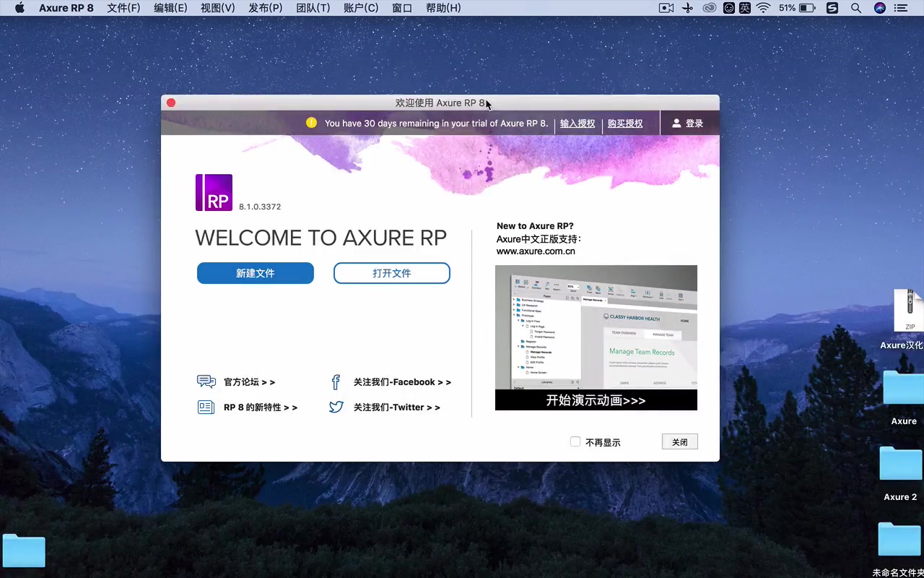Image resolution: width=924 pixels, height=578 pixels.
Task: Click the 登录 user icon
Action: coord(676,124)
